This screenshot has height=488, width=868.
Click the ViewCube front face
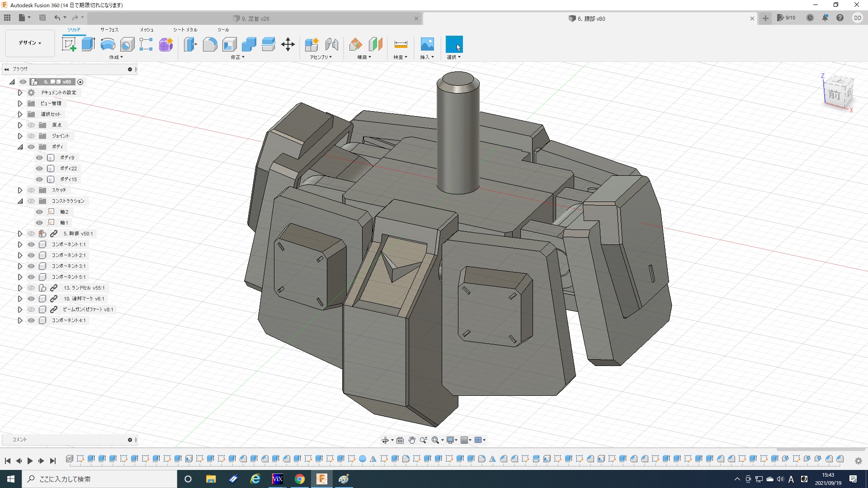(834, 95)
